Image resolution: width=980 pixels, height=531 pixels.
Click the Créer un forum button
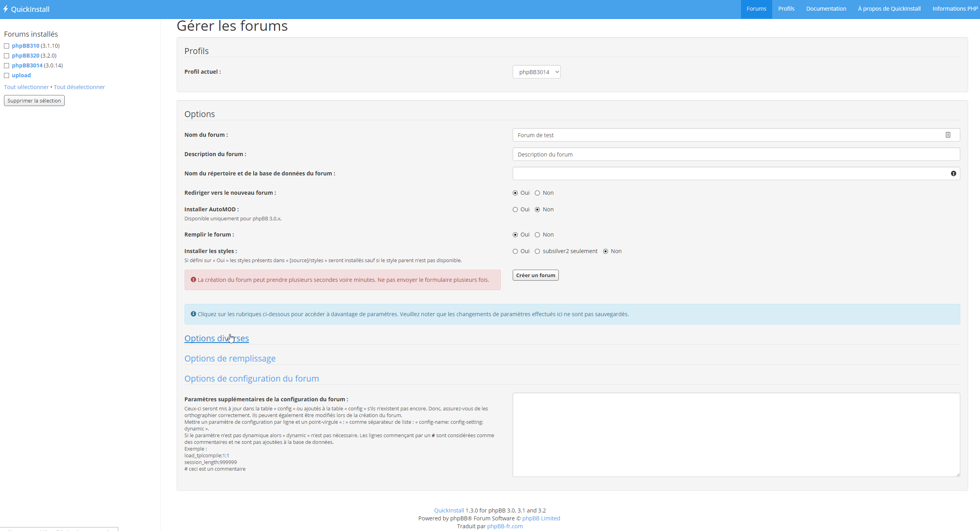pyautogui.click(x=535, y=275)
